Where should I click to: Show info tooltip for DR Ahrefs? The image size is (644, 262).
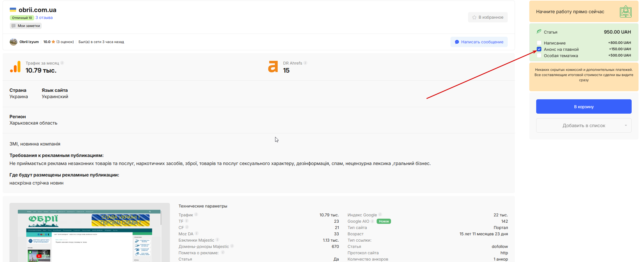click(x=305, y=63)
